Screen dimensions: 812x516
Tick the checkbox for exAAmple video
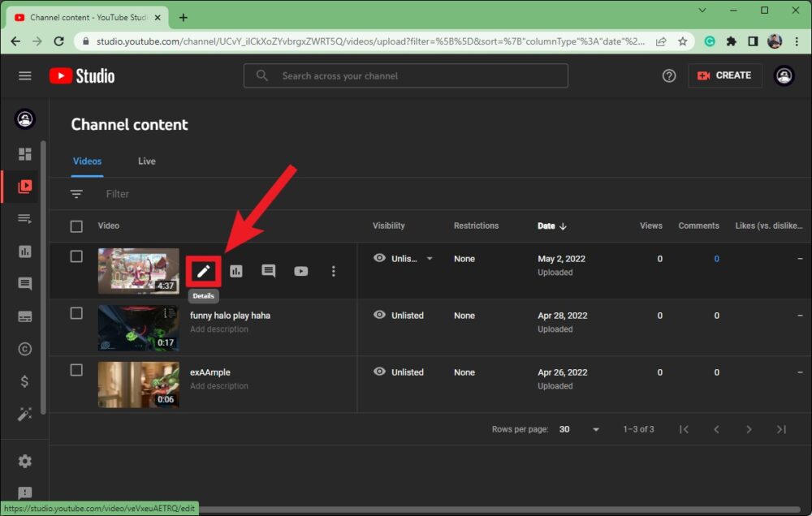(76, 370)
